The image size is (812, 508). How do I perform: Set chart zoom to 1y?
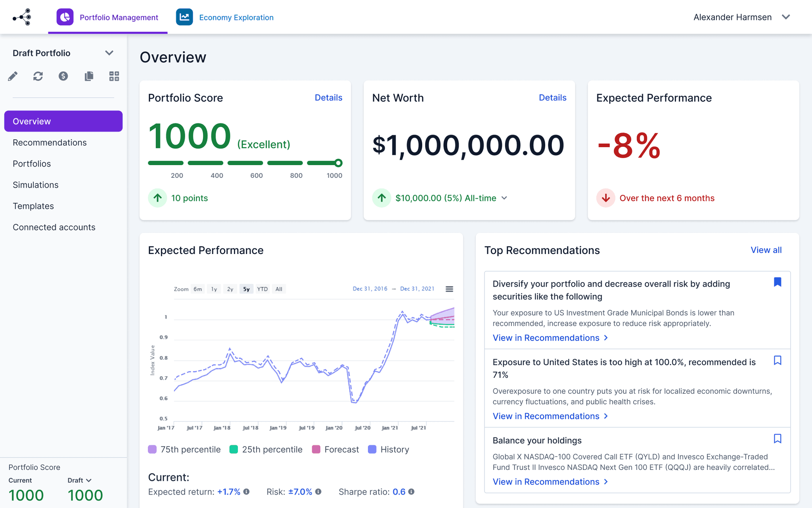(x=214, y=289)
